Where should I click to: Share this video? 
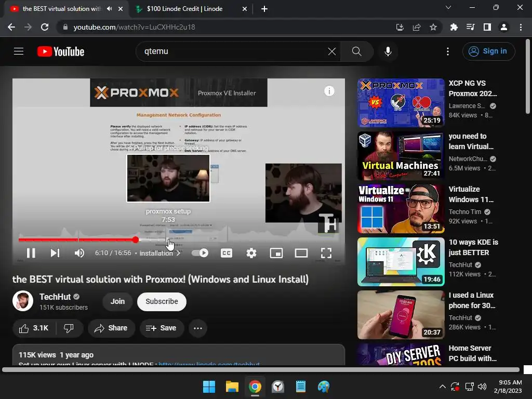coord(111,328)
